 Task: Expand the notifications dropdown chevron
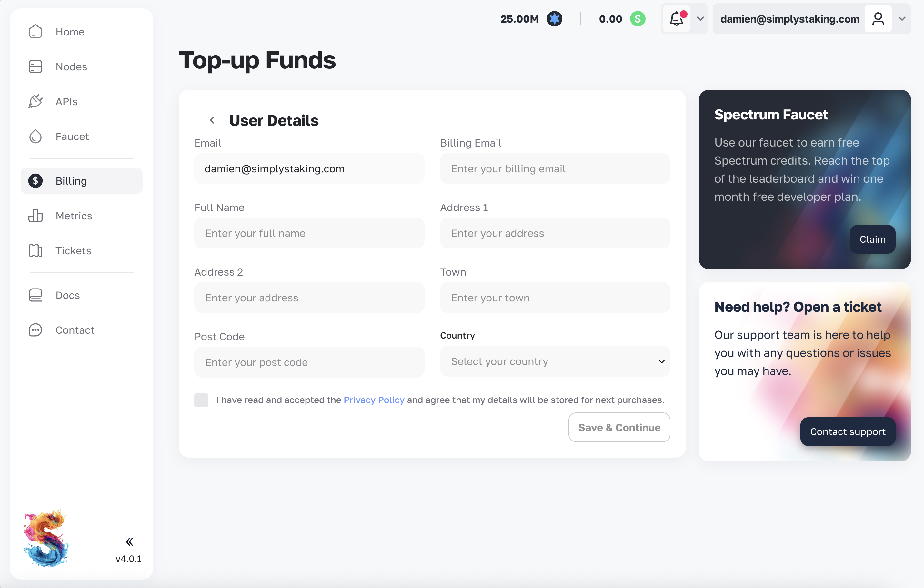tap(700, 19)
